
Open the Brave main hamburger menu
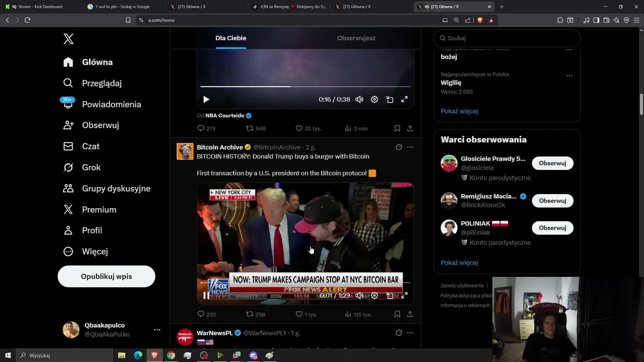(636, 20)
